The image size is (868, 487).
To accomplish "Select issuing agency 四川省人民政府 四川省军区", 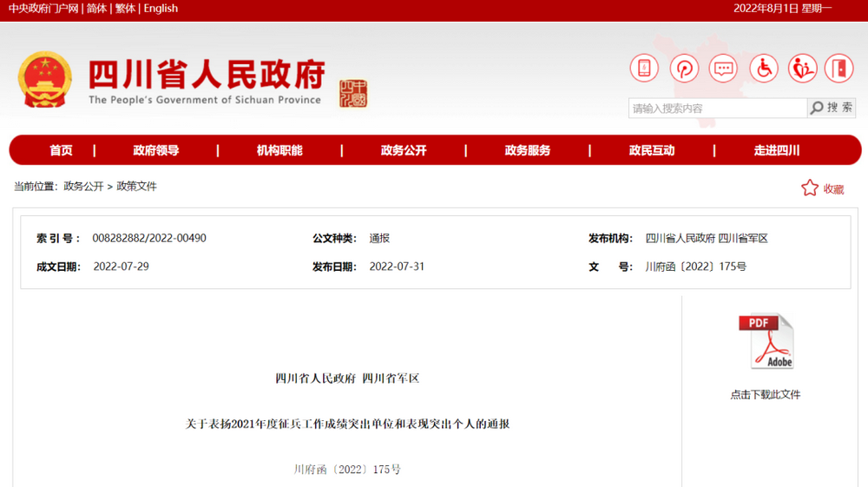I will [x=707, y=239].
